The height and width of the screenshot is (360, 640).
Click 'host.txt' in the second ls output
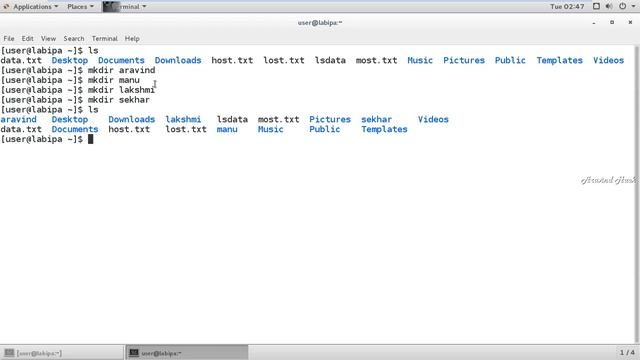[x=129, y=129]
